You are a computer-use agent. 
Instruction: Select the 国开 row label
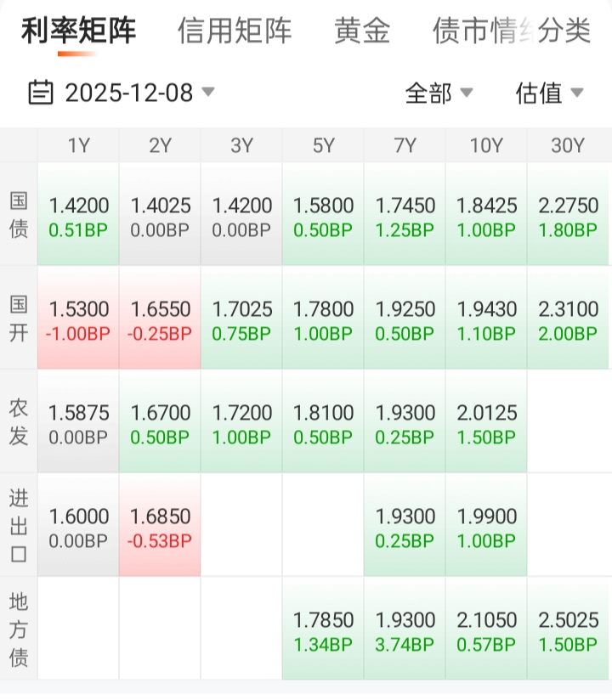(19, 319)
